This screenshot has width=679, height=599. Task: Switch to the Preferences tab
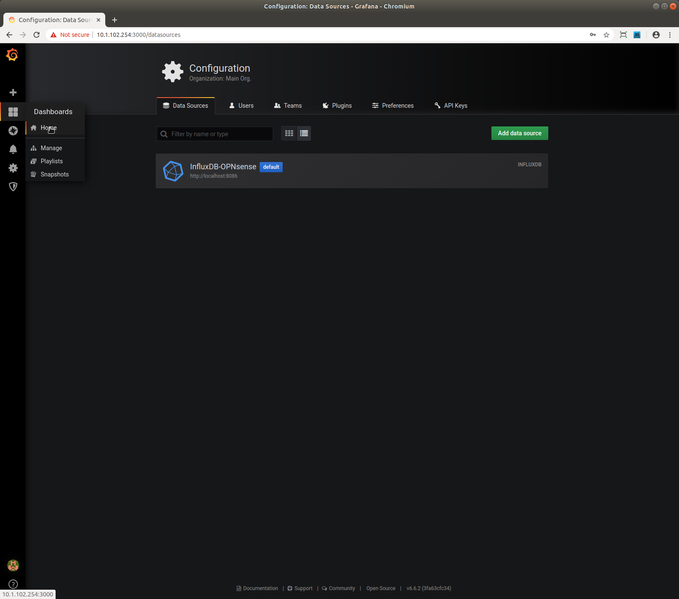point(393,106)
